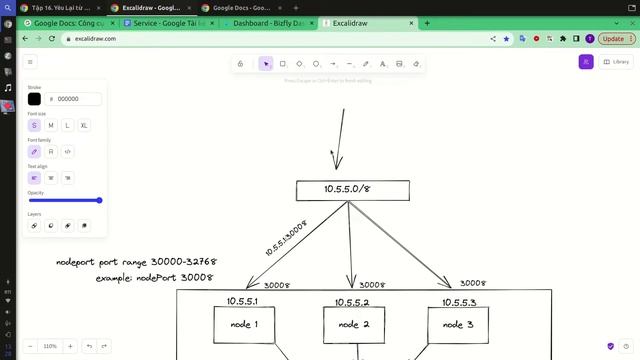The image size is (640, 360).
Task: Share this page icon in address bar
Action: point(493,39)
